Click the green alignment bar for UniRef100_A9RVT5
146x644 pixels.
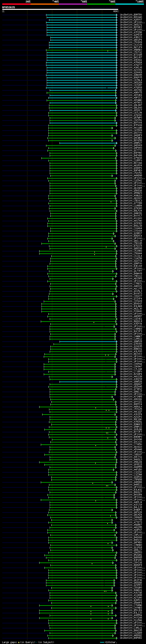[82, 93]
